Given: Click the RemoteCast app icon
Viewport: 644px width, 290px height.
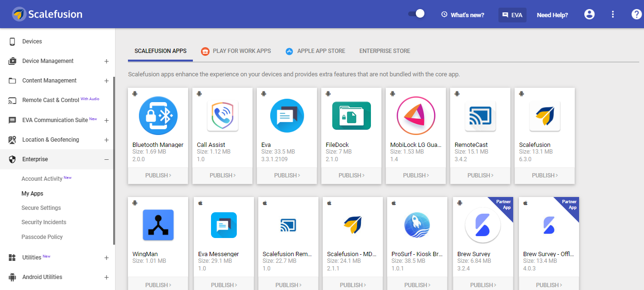Looking at the screenshot, I should coord(480,116).
